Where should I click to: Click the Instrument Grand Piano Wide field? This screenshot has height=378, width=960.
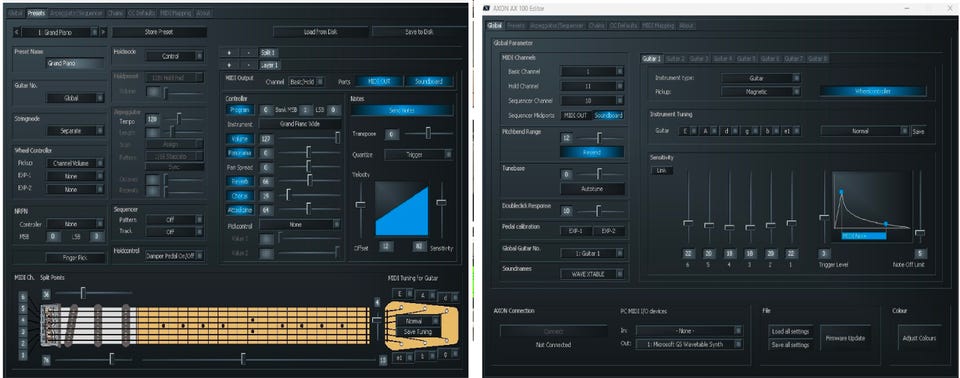pos(301,124)
